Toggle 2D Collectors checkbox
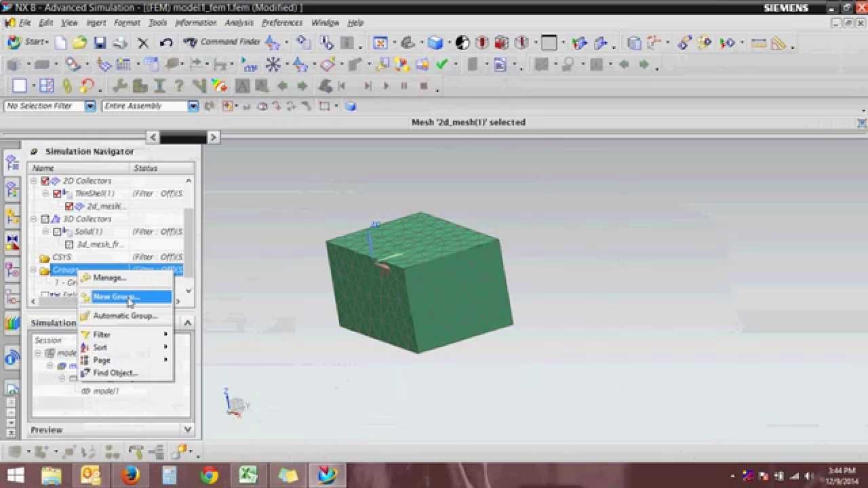The image size is (868, 488). 45,181
